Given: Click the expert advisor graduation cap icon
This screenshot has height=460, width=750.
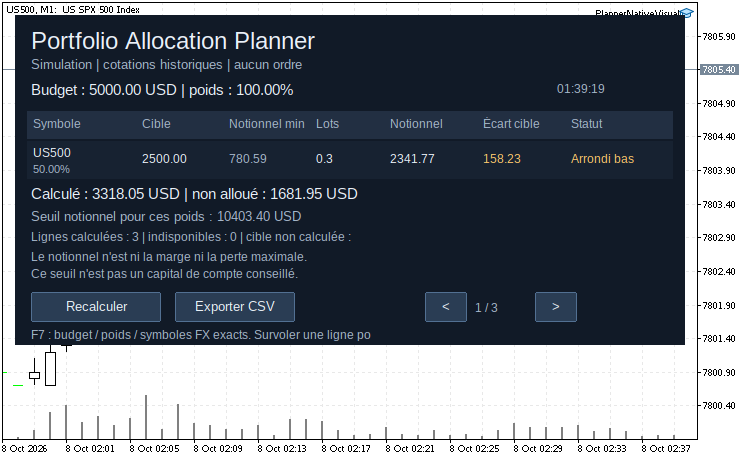Looking at the screenshot, I should click(x=686, y=13).
